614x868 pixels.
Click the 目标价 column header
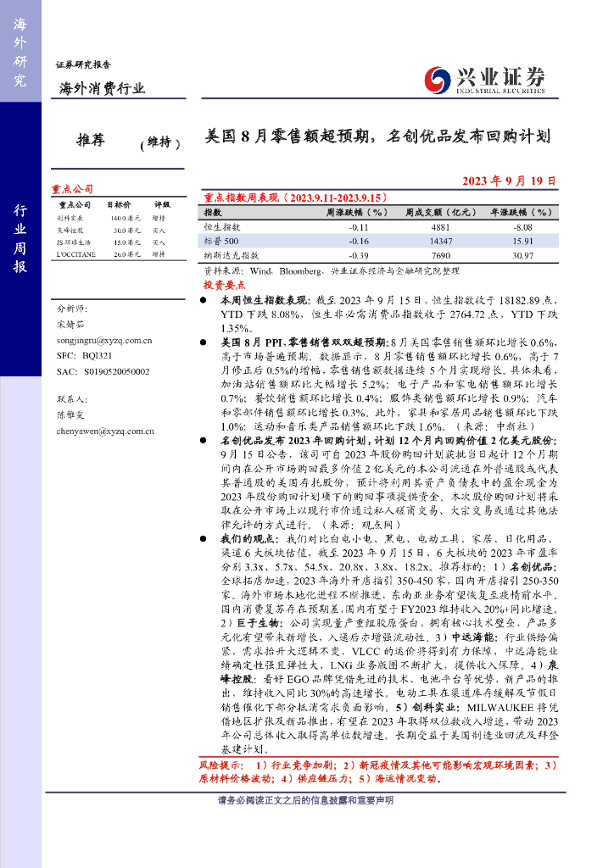pyautogui.click(x=119, y=205)
